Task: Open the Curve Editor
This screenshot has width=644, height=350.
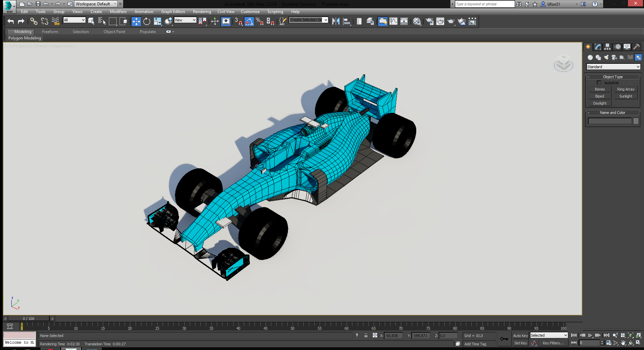Action: 393,21
